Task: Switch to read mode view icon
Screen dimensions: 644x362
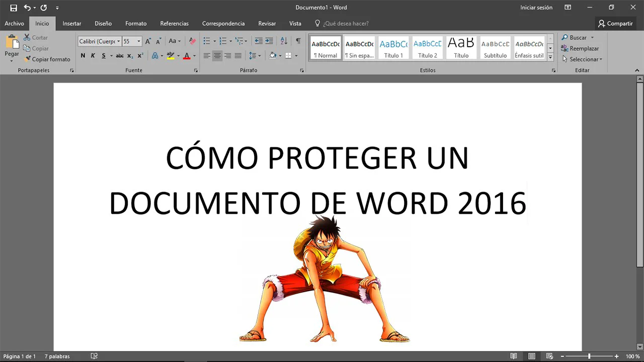Action: point(514,356)
